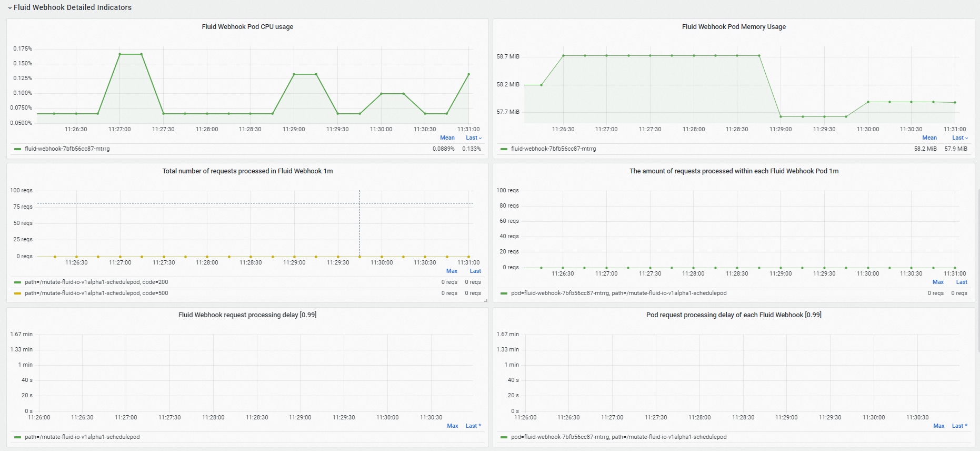Sort memory usage legend by Last column
The height and width of the screenshot is (451, 980).
[x=959, y=138]
